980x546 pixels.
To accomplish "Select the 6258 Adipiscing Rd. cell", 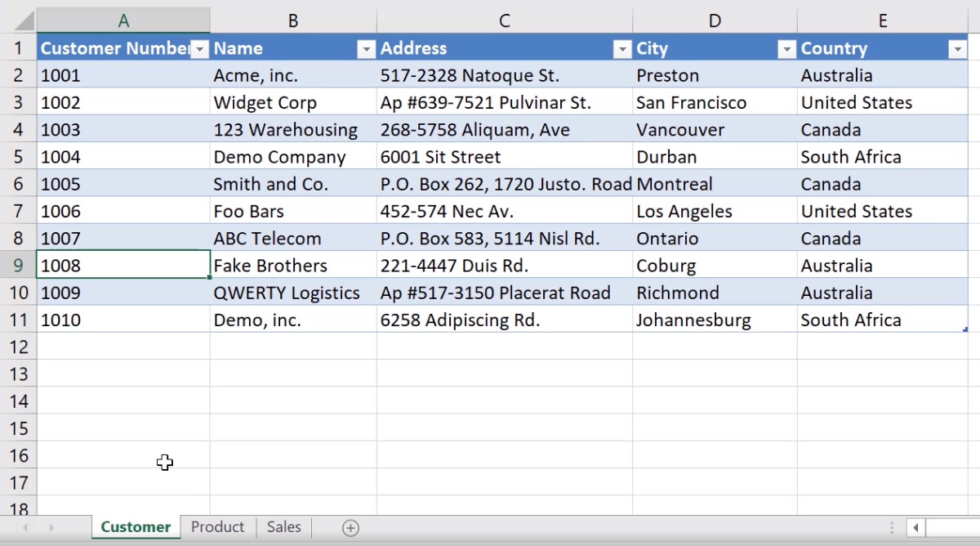I will pos(505,320).
